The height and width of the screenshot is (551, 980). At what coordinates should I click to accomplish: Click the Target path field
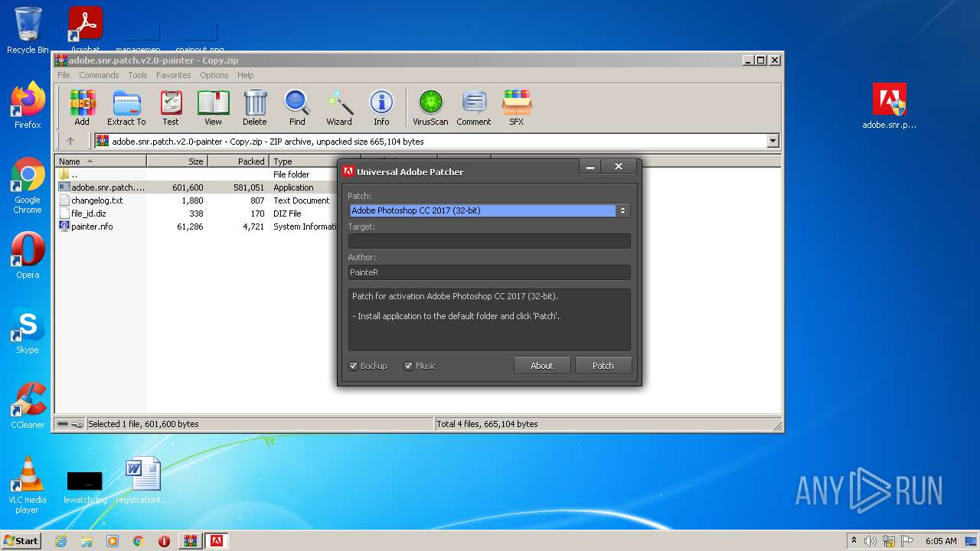[x=489, y=241]
